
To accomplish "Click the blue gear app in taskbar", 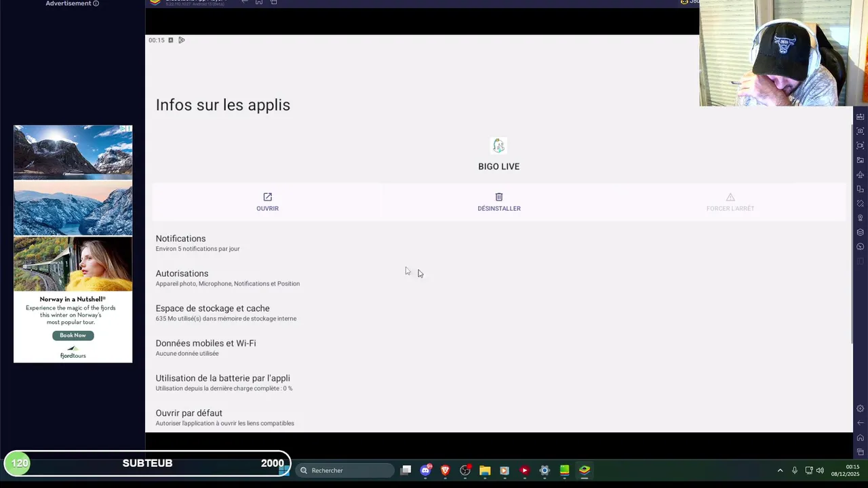I will (545, 470).
